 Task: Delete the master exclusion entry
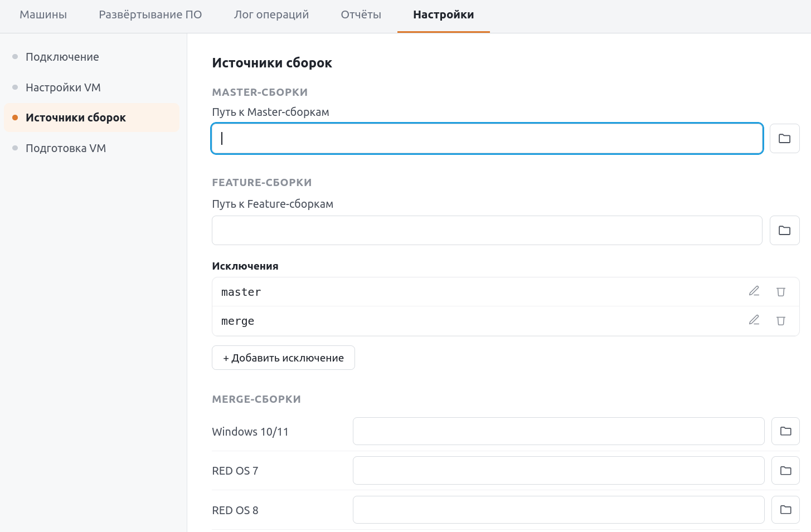(x=781, y=291)
